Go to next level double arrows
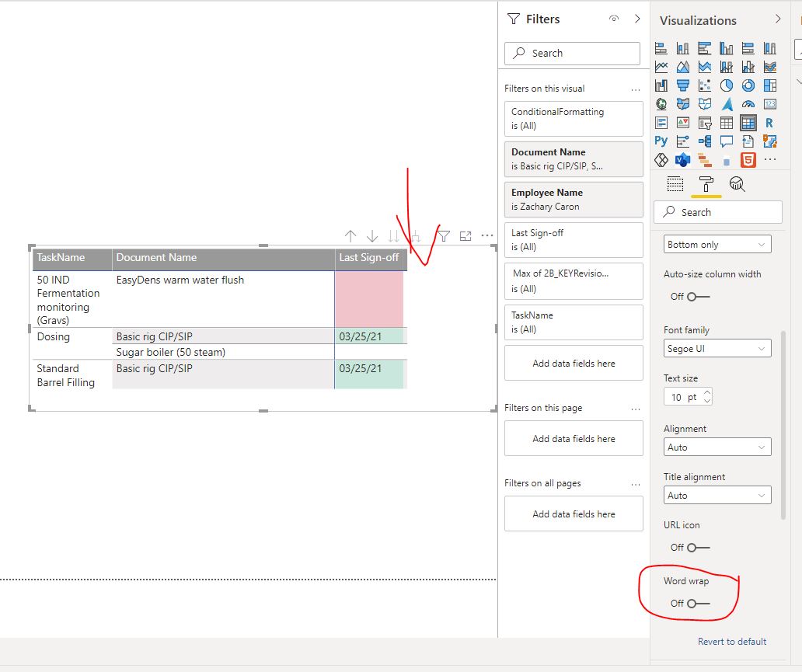This screenshot has height=672, width=802. pos(393,235)
